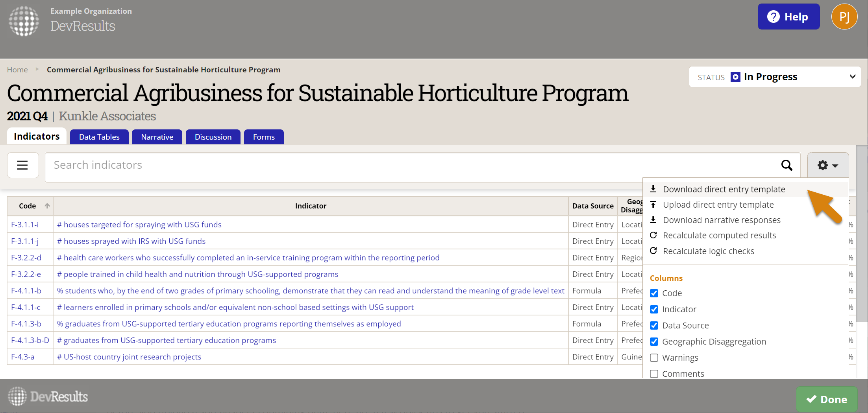This screenshot has width=868, height=413.
Task: Disable the Geographic Disaggregation column checkbox
Action: click(x=654, y=342)
